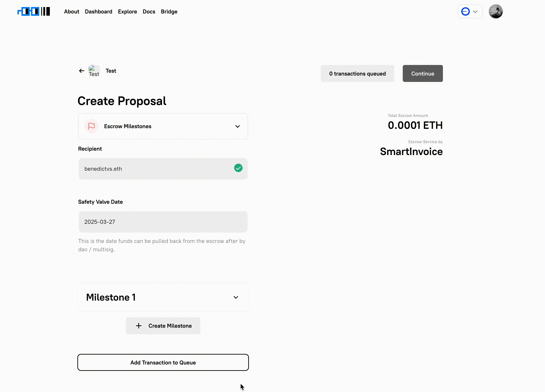545x392 pixels.
Task: Expand the network selector chevron
Action: 475,11
